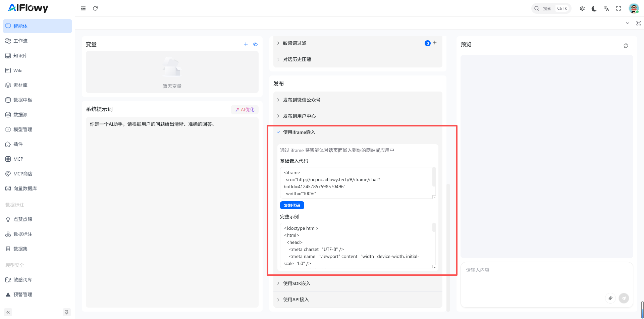Click the middle panel vertical scrollbar

pyautogui.click(x=448, y=248)
